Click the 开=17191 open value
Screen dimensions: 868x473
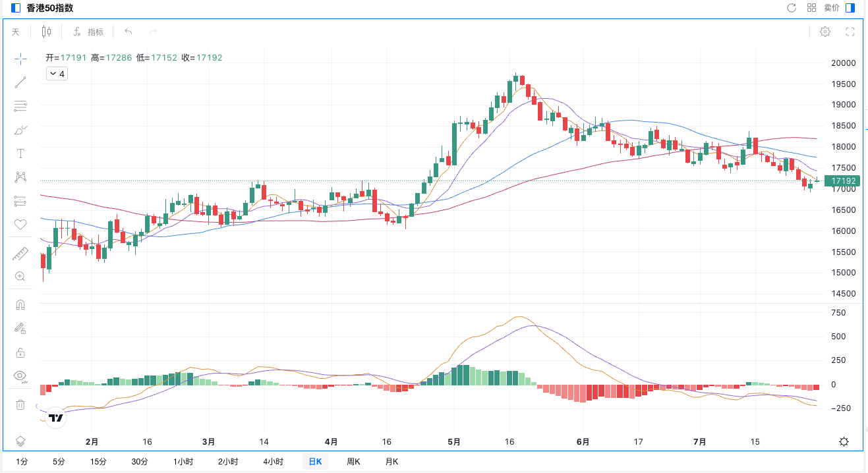pyautogui.click(x=66, y=58)
